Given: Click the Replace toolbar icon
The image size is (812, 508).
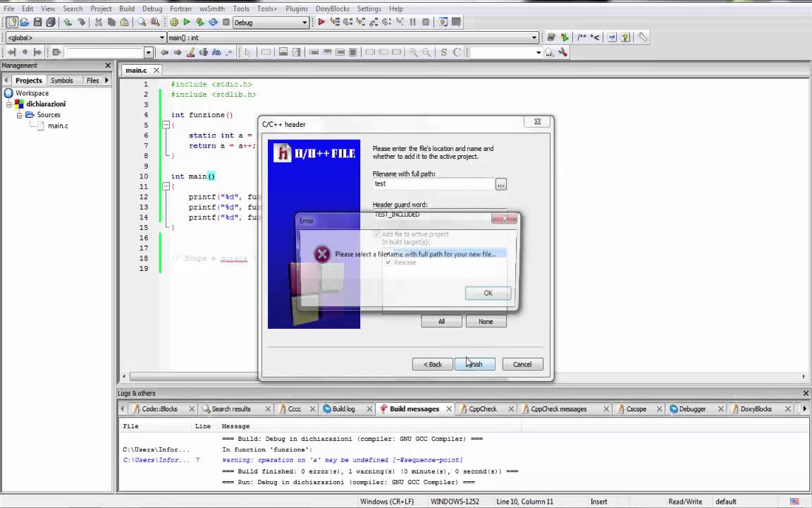Looking at the screenshot, I should 154,23.
